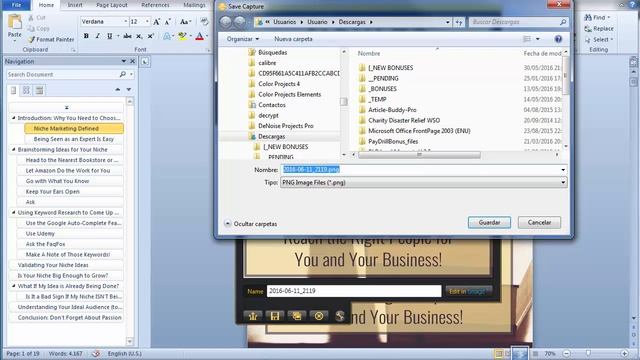
Task: Close the Navigation pane
Action: 132,61
